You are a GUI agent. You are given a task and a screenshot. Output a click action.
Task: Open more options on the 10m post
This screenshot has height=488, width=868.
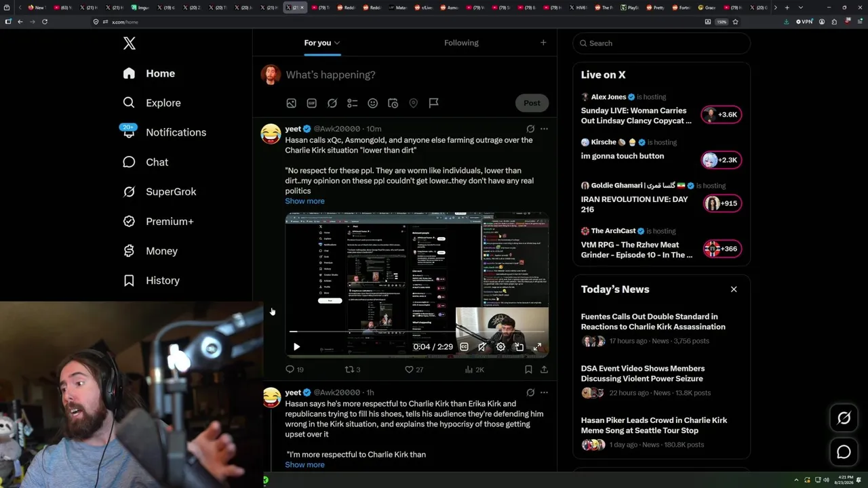[544, 129]
